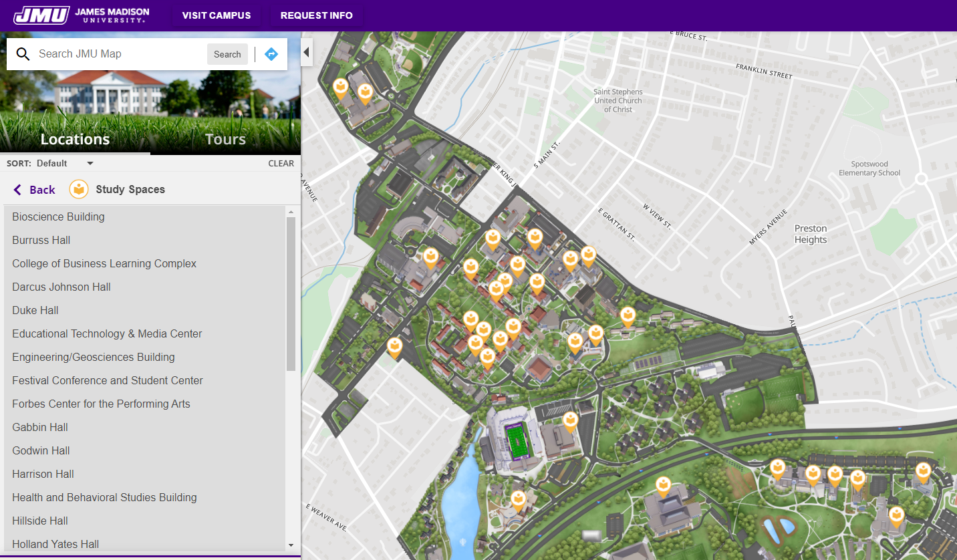Select Engineering/Geosciences Building

pyautogui.click(x=145, y=357)
